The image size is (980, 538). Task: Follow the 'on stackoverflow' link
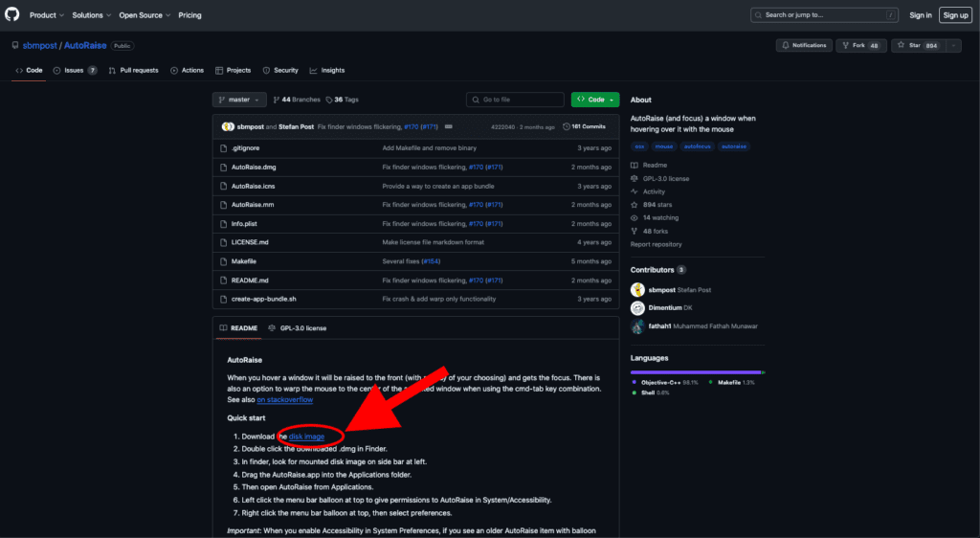coord(285,400)
